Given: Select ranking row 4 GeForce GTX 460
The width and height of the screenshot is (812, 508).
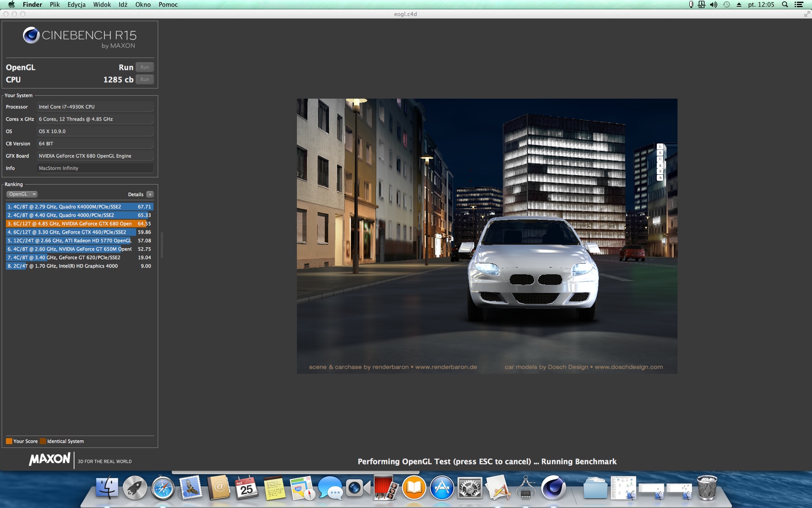Looking at the screenshot, I should pos(80,232).
